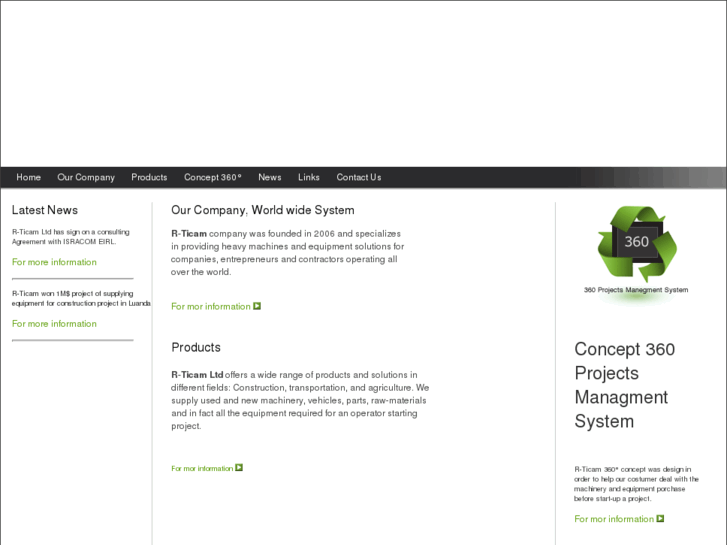Open the Home menu item

[x=28, y=177]
